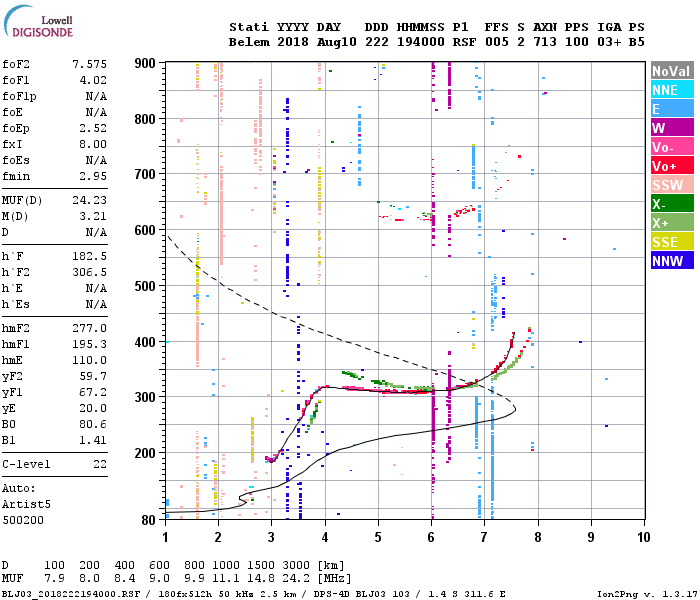
Task: Click the hmF2 value 277.0
Action: pos(90,329)
